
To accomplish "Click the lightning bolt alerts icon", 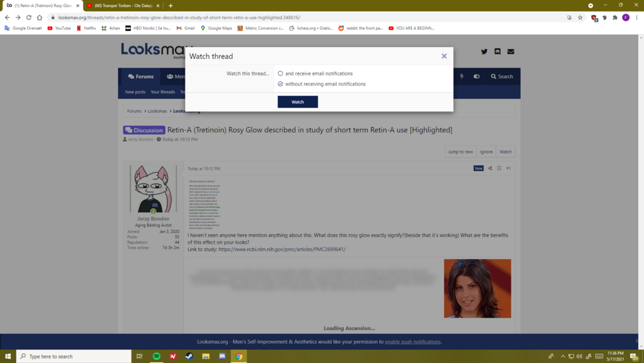I will point(462,77).
